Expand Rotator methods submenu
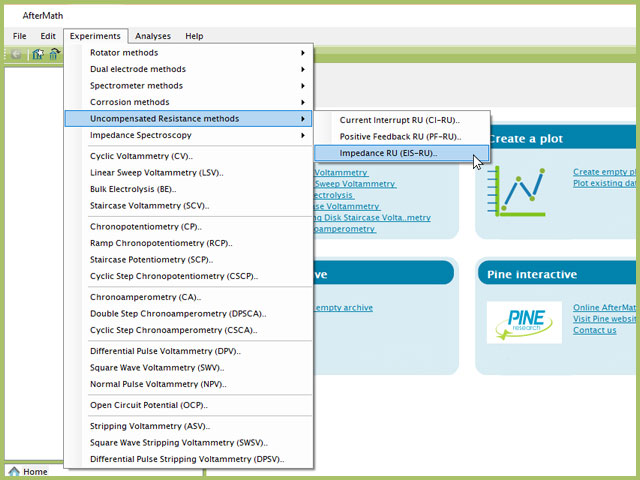The image size is (640, 480). click(x=189, y=53)
